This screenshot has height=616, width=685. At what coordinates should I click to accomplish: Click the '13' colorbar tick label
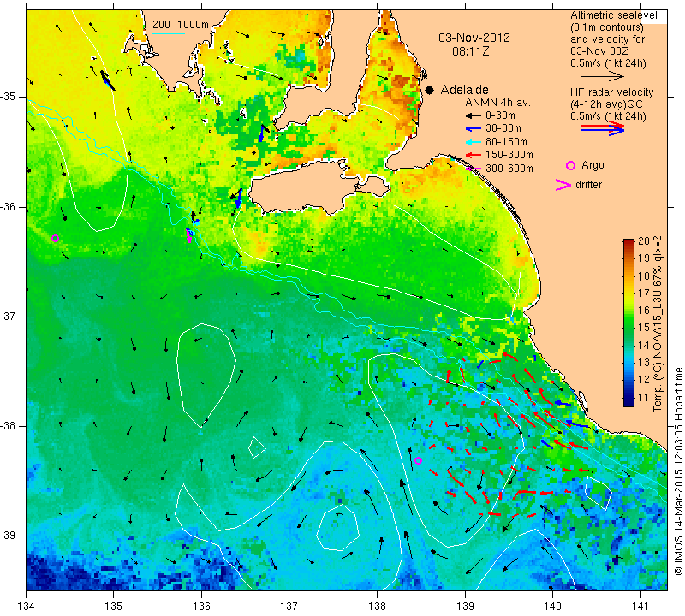[644, 363]
